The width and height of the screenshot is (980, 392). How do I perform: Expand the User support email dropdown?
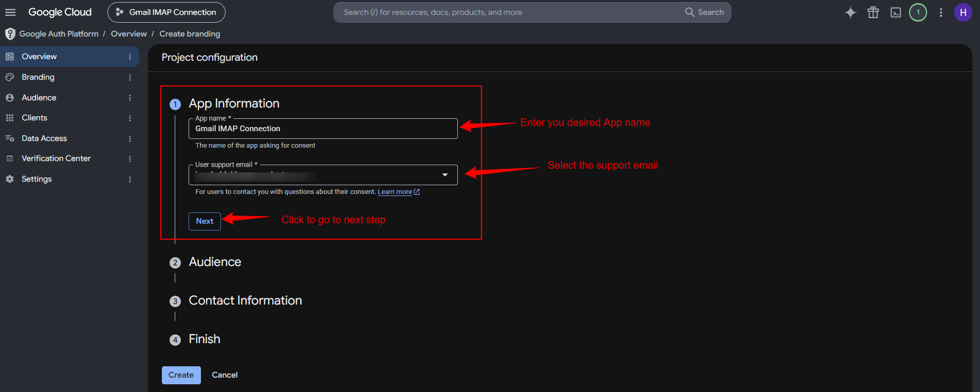coord(323,175)
